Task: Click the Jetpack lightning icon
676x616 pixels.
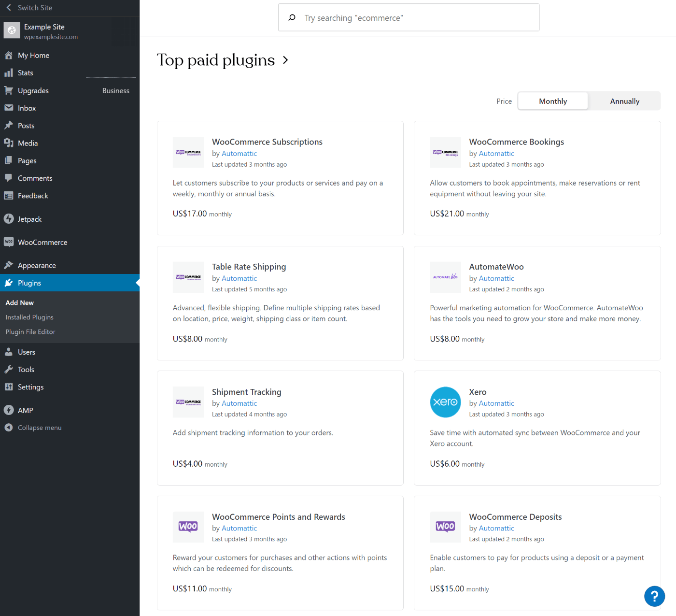Action: [x=9, y=219]
